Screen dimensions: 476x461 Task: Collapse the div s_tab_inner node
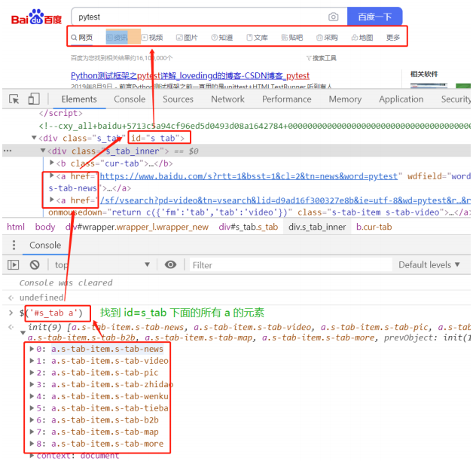43,151
